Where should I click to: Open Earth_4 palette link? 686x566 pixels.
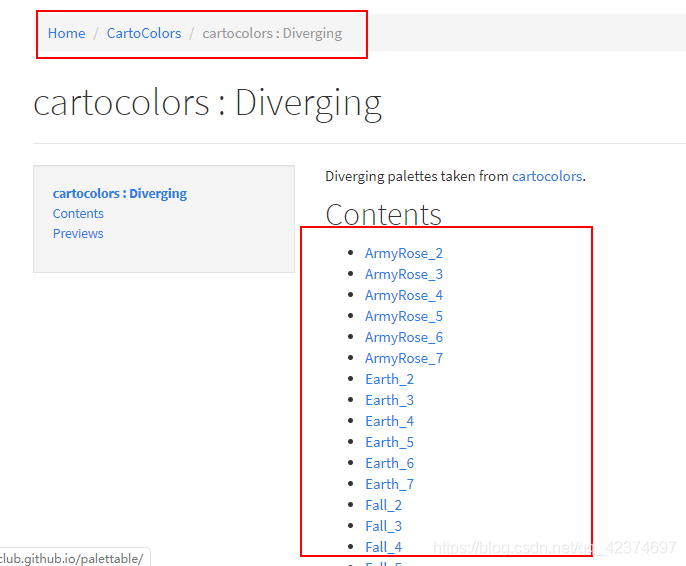click(389, 421)
